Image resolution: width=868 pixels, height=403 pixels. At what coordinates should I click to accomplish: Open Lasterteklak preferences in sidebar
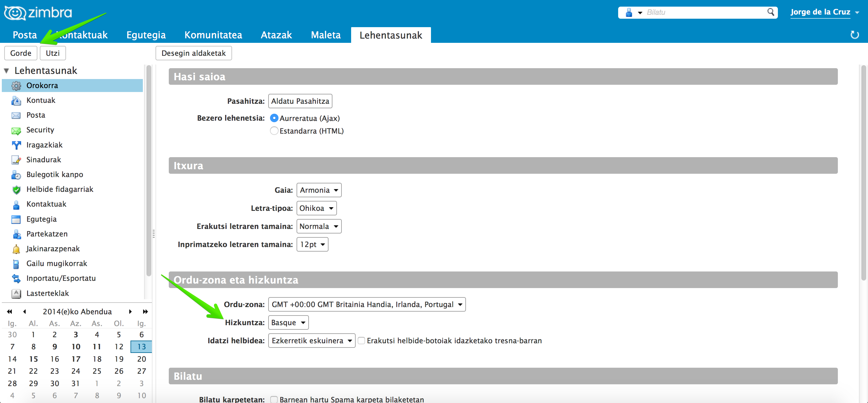click(72, 294)
